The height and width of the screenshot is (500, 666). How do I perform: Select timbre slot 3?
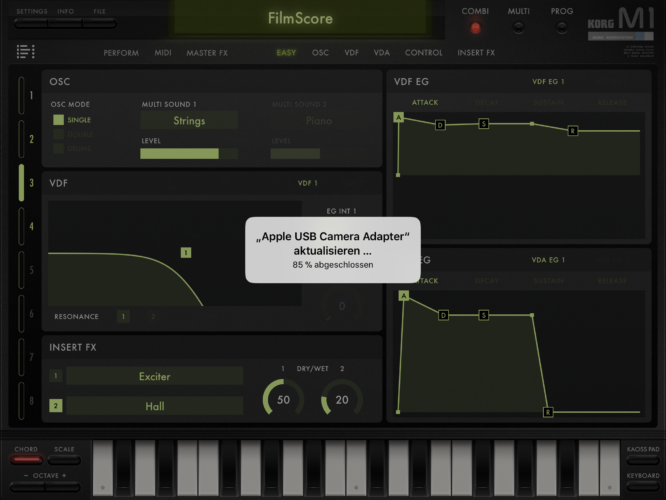pos(22,183)
